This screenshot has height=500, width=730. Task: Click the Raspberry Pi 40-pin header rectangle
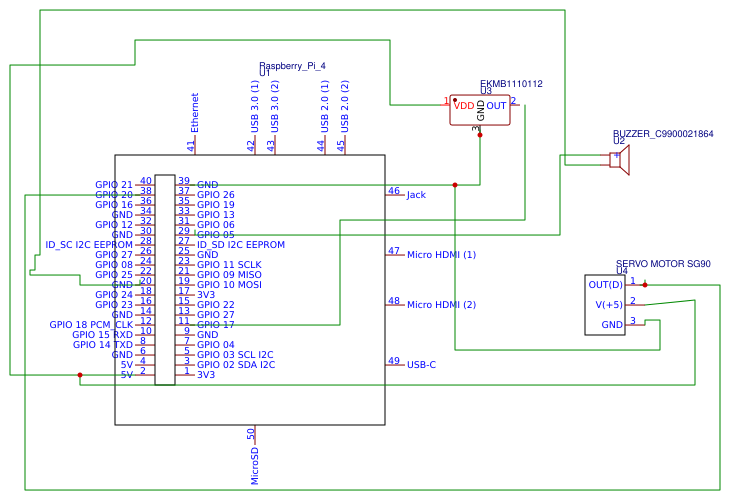point(165,280)
